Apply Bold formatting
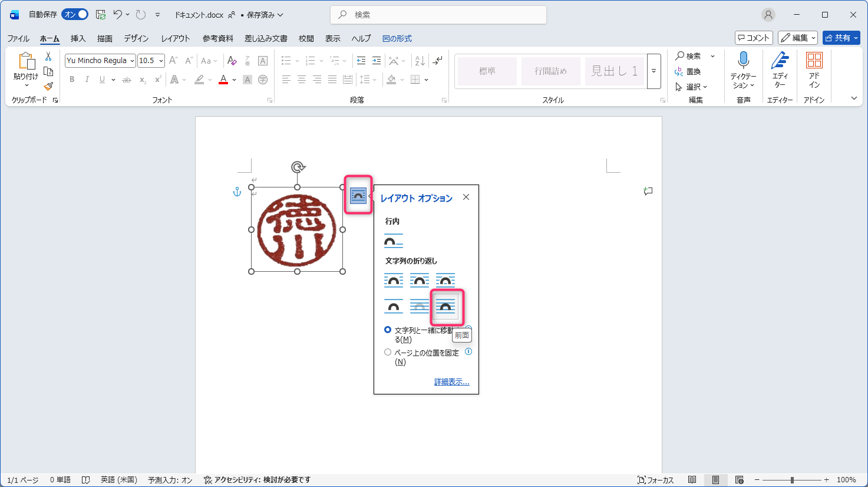The image size is (868, 487). [72, 80]
